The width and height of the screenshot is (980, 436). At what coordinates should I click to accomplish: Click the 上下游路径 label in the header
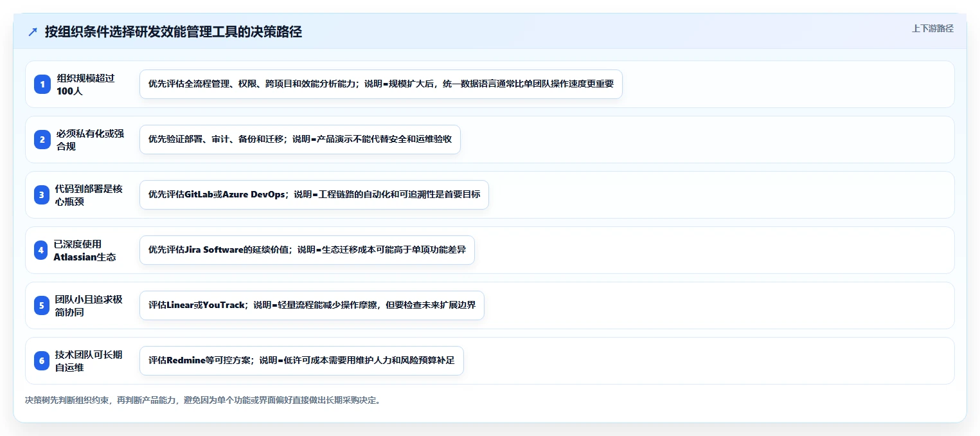tap(932, 28)
